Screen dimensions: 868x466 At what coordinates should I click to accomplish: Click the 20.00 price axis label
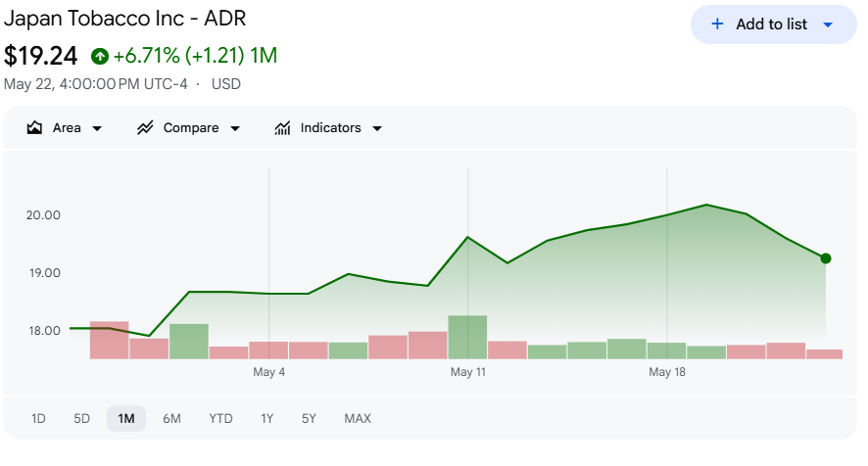(x=43, y=215)
